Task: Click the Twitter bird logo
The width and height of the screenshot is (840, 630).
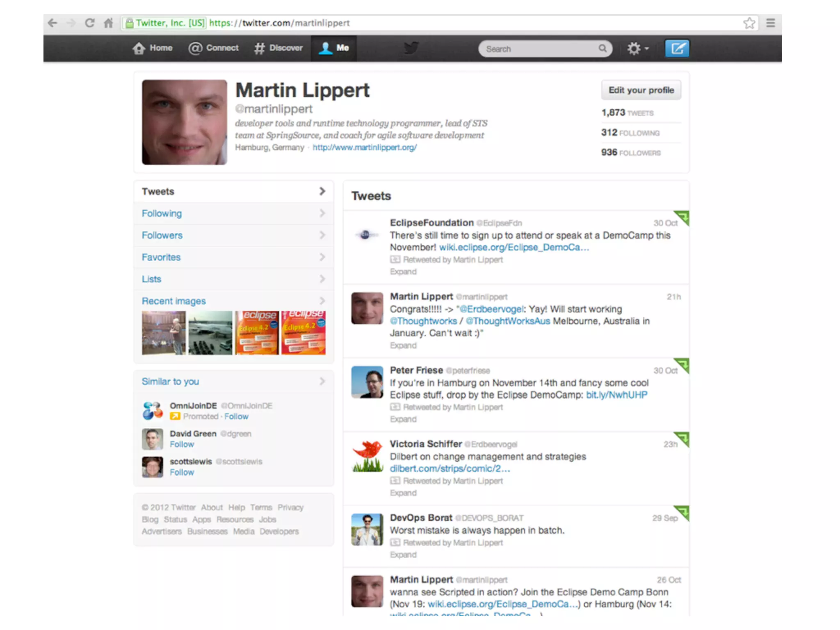Action: pyautogui.click(x=411, y=48)
